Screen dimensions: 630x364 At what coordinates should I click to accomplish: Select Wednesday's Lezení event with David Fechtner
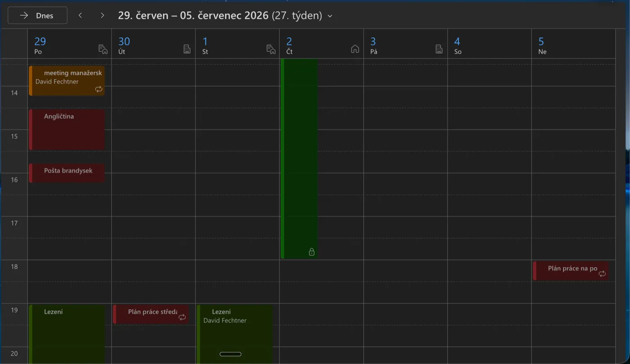tap(235, 334)
